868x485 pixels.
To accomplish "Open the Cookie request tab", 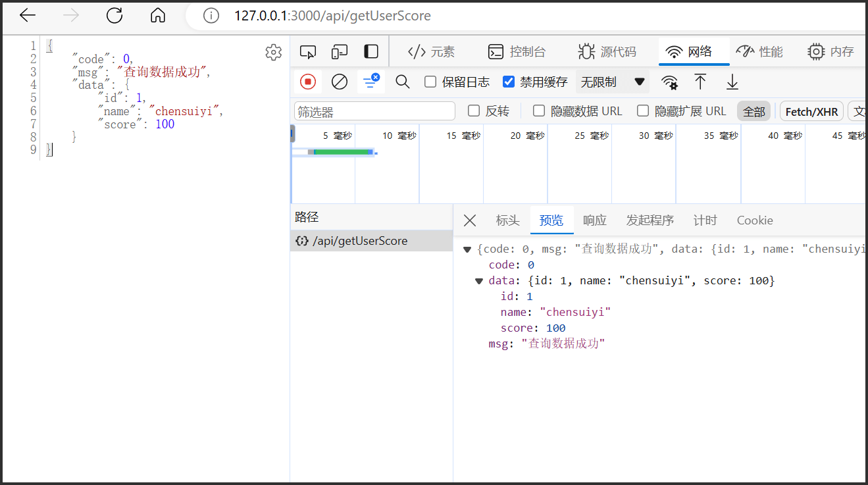I will [755, 220].
